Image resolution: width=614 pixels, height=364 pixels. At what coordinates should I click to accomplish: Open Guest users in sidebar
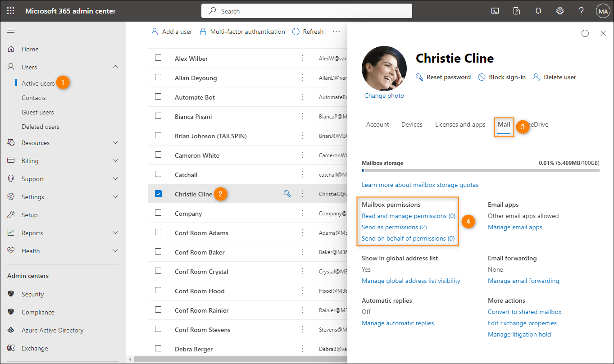click(x=37, y=112)
